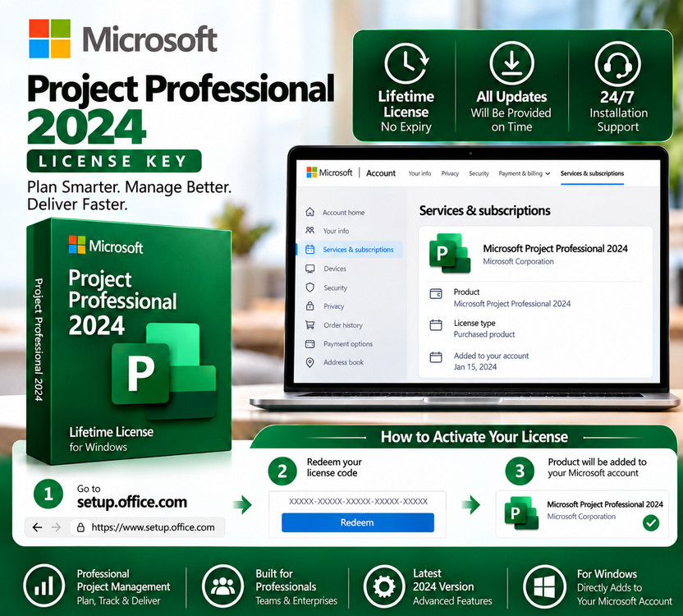Click the large Project P logo on box
This screenshot has height=616, width=683.
163,370
